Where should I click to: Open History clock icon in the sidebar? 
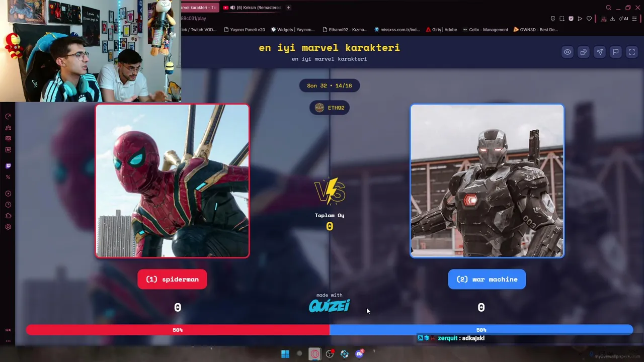click(8, 205)
